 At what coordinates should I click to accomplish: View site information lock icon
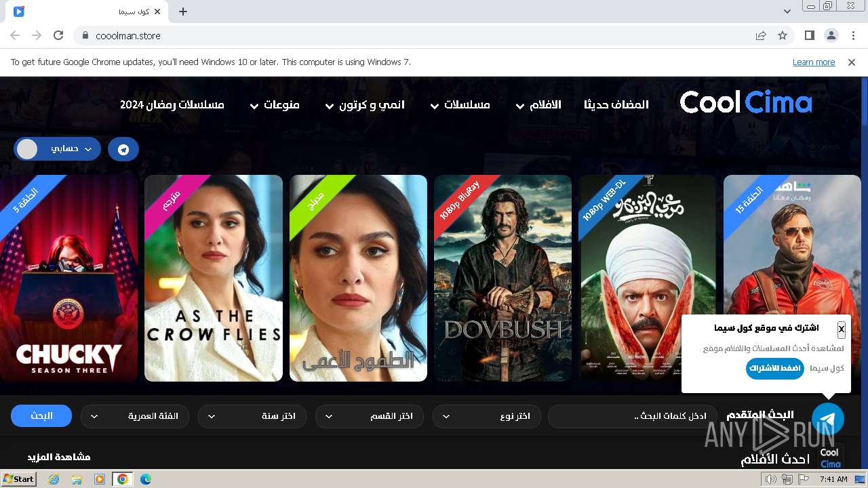(x=85, y=35)
